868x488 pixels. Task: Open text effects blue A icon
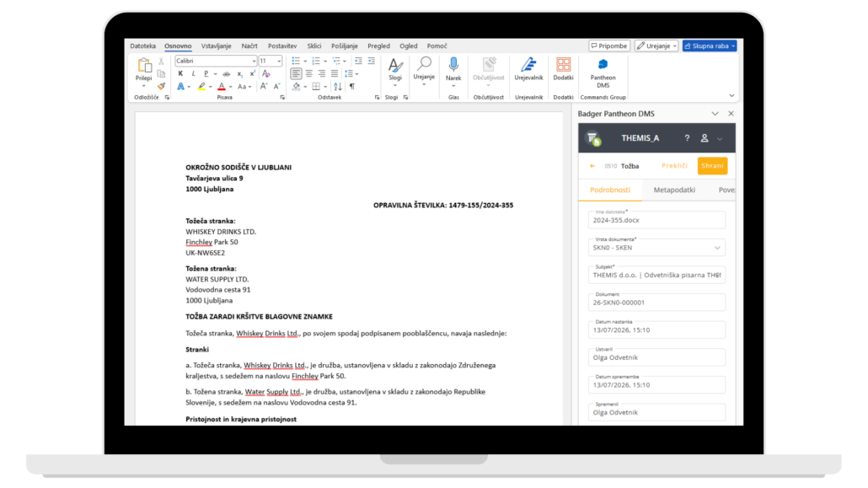point(180,87)
